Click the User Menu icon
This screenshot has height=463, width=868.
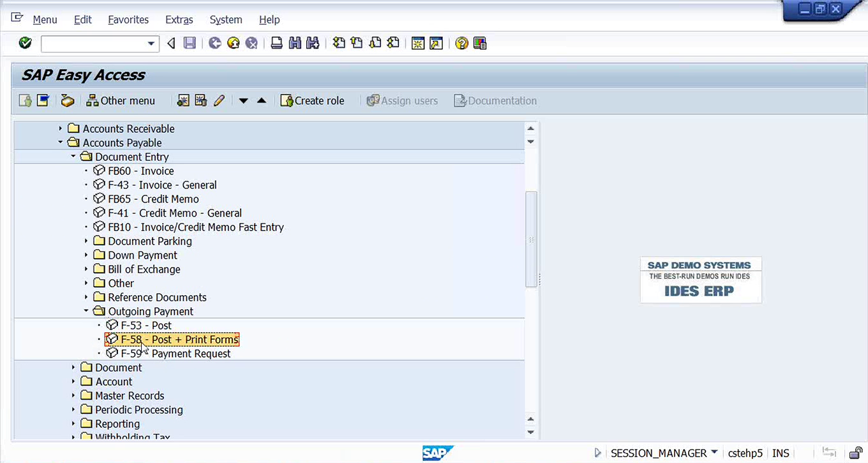26,100
